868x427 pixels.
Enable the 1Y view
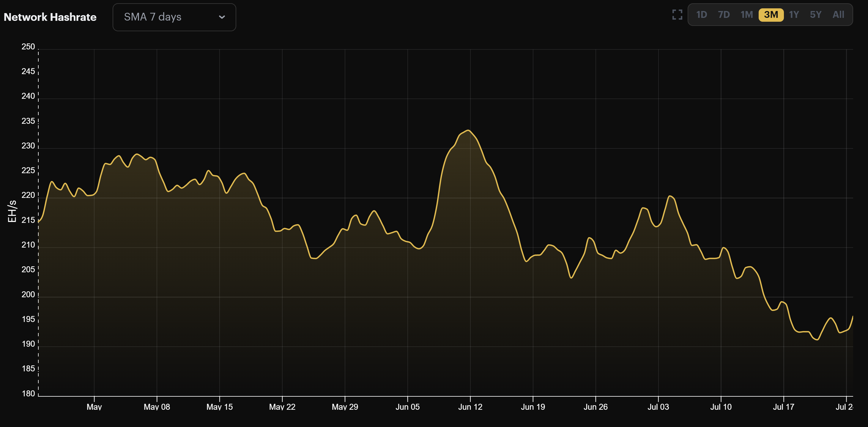click(x=793, y=15)
